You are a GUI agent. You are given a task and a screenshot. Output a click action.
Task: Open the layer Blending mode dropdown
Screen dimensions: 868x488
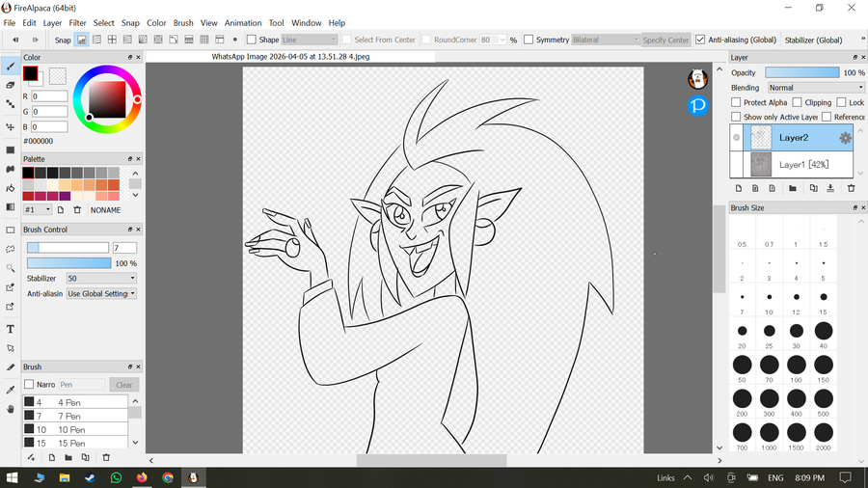815,88
